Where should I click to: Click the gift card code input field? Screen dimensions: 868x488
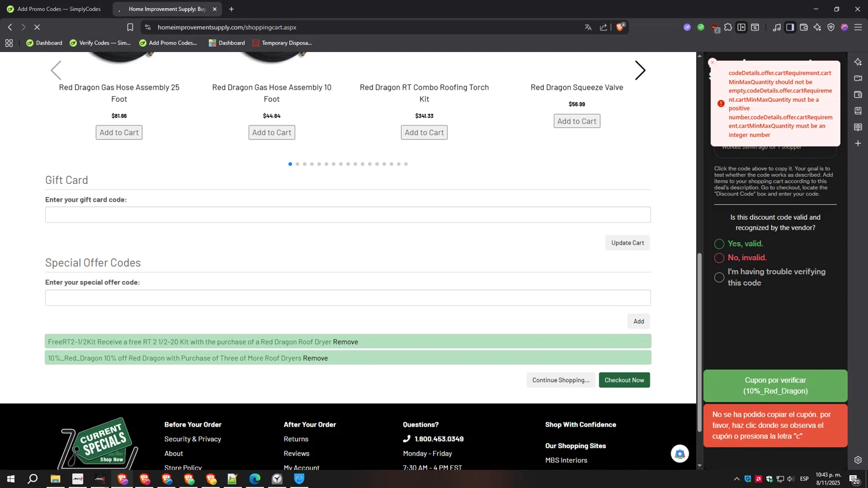348,215
